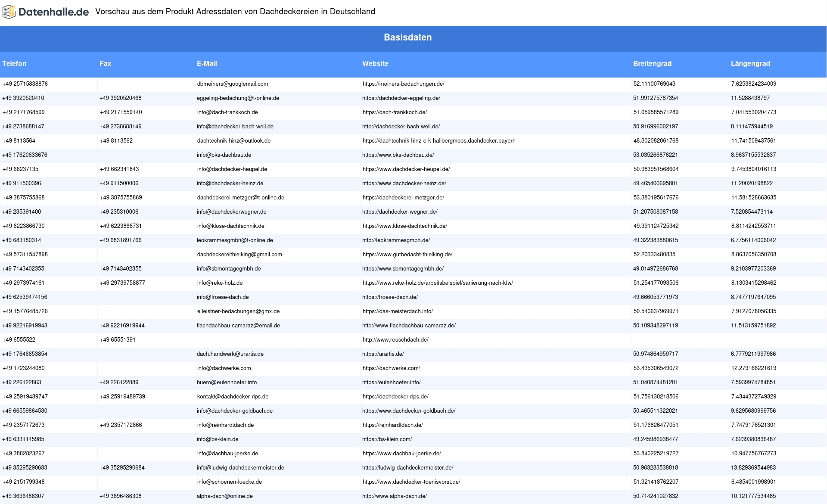Select phone number +49 3882823267
827x504 pixels.
[x=23, y=454]
